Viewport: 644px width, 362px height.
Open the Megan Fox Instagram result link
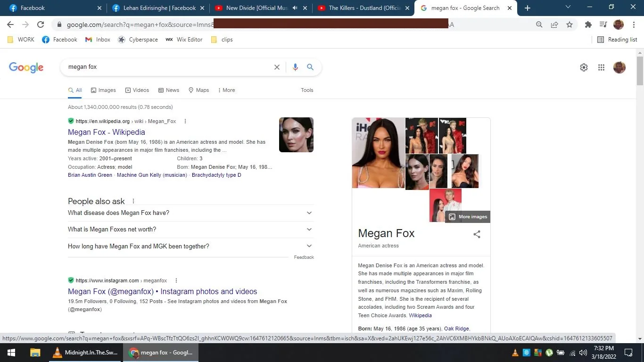(163, 292)
